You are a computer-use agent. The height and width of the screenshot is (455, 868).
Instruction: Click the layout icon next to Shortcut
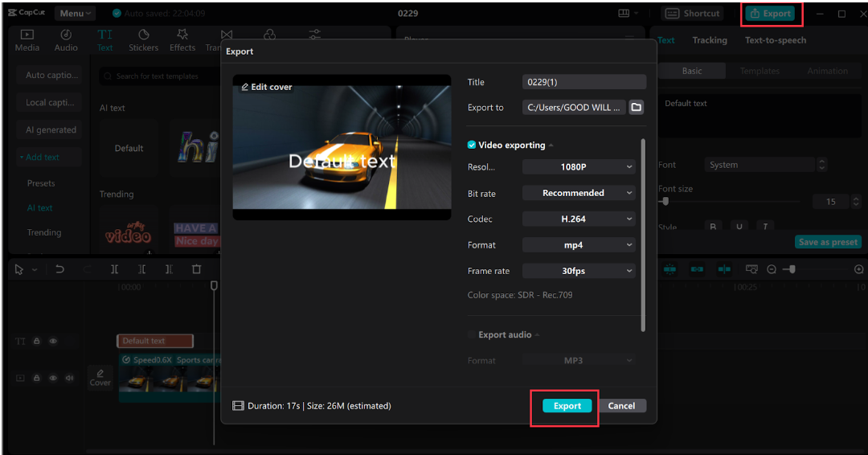624,14
